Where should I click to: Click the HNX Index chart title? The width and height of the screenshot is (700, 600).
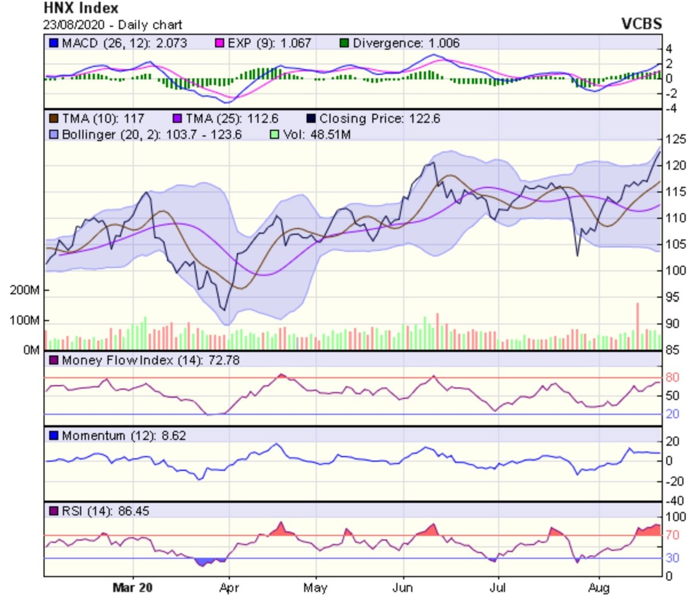point(81,9)
